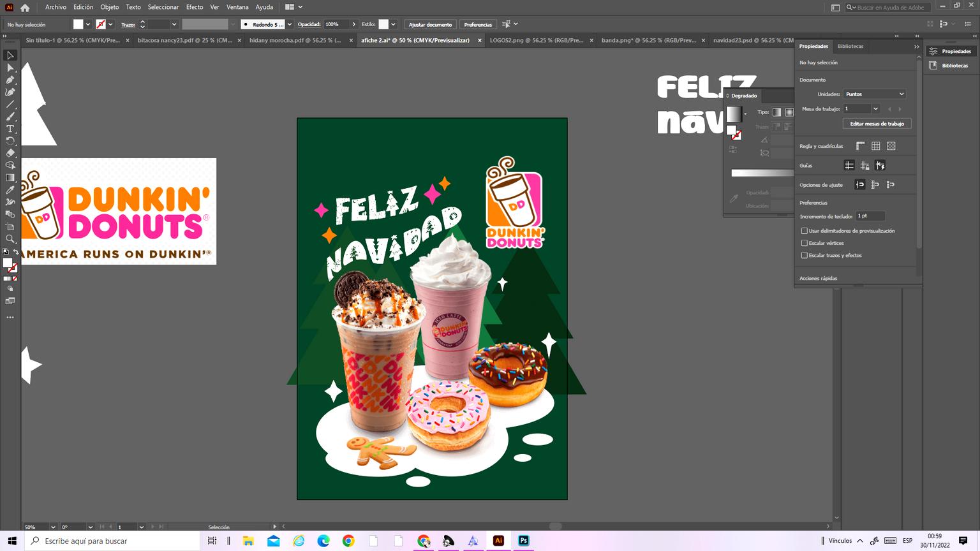Image resolution: width=980 pixels, height=551 pixels.
Task: Select the Shape Builder tool
Action: (10, 165)
